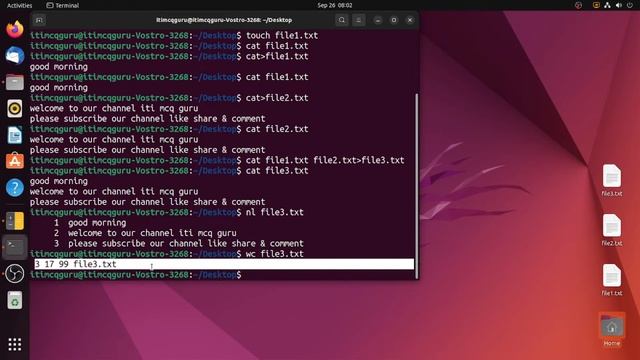Screen dimensions: 640x360
Task: Open Ubuntu Software store icon
Action: (15, 161)
